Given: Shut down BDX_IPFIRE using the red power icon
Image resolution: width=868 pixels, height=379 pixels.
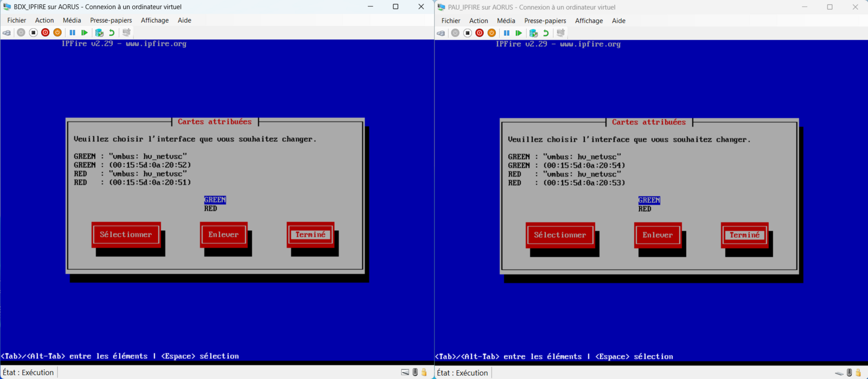Looking at the screenshot, I should pos(46,33).
